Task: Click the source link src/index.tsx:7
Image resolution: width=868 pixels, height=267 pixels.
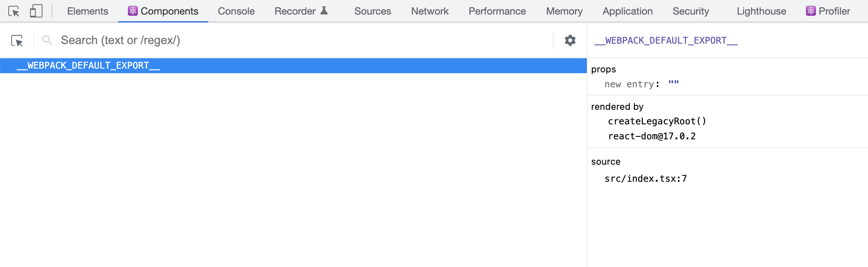Action: [x=646, y=178]
